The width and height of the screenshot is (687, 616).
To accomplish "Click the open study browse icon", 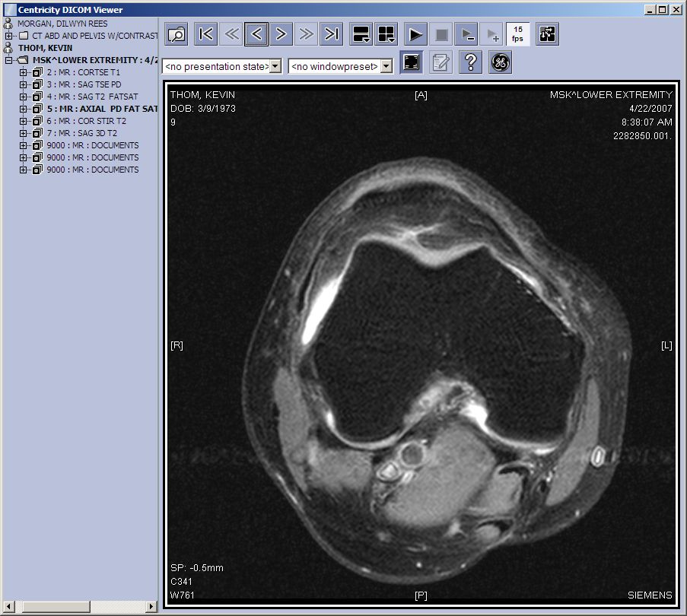I will [x=177, y=34].
